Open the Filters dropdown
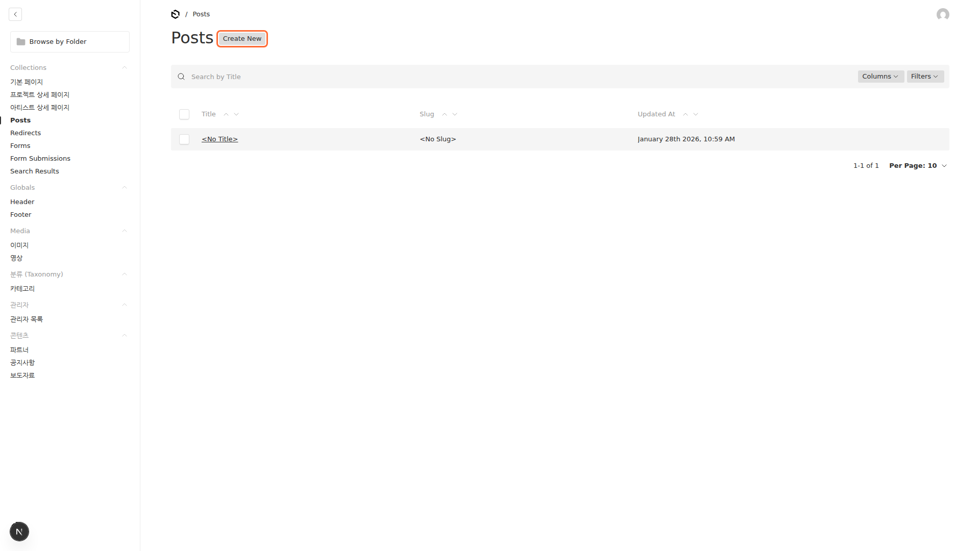The height and width of the screenshot is (551, 980). coord(924,77)
